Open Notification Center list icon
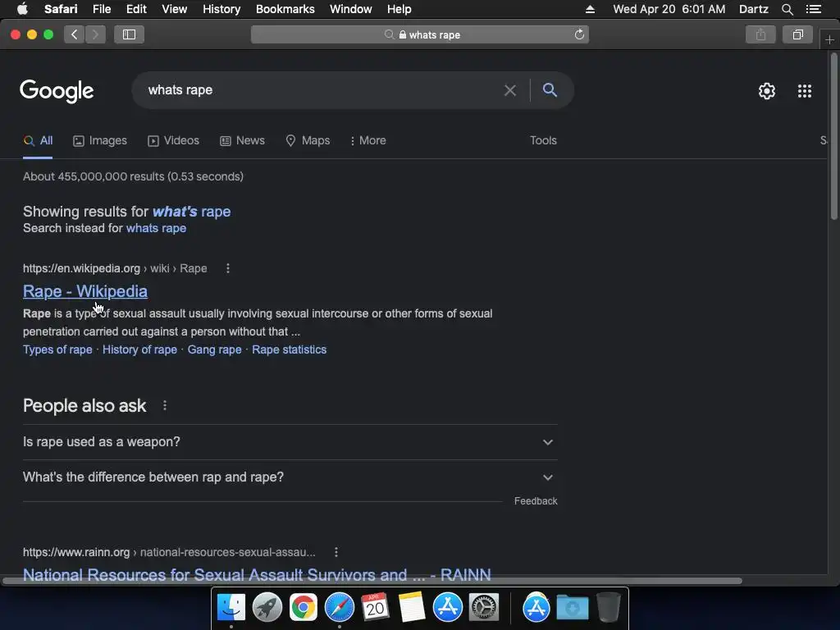 tap(813, 9)
